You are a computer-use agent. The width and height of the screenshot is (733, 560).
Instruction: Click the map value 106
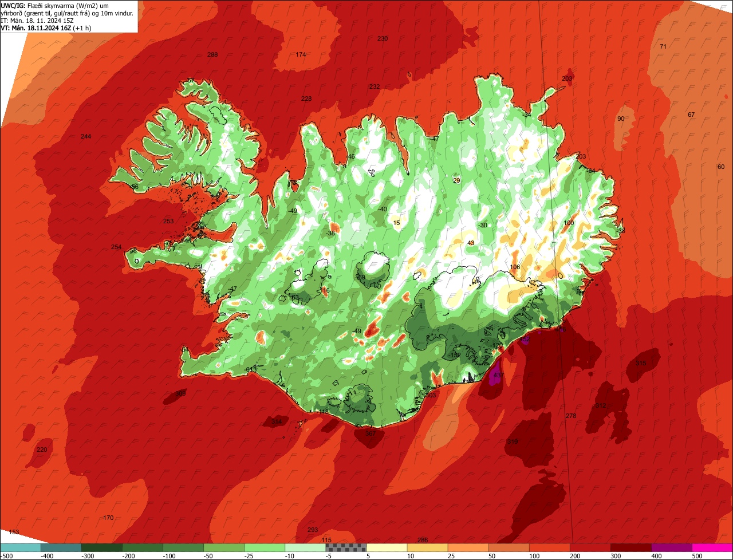point(515,267)
